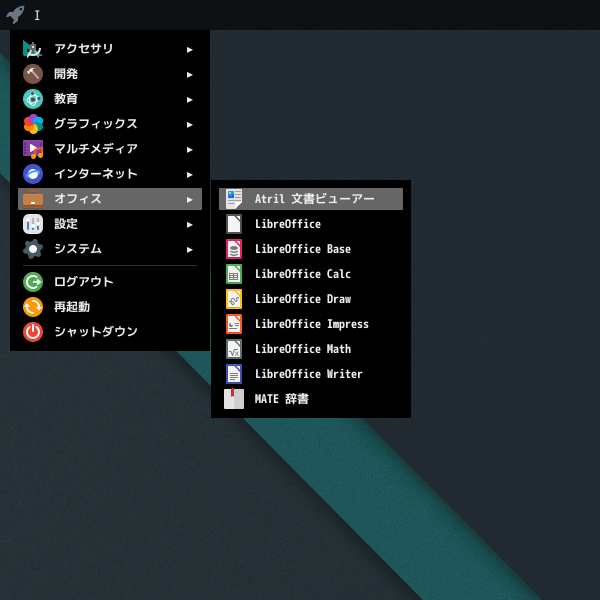The height and width of the screenshot is (600, 600).
Task: Click the LibreOffice Math formula icon
Action: [x=234, y=349]
